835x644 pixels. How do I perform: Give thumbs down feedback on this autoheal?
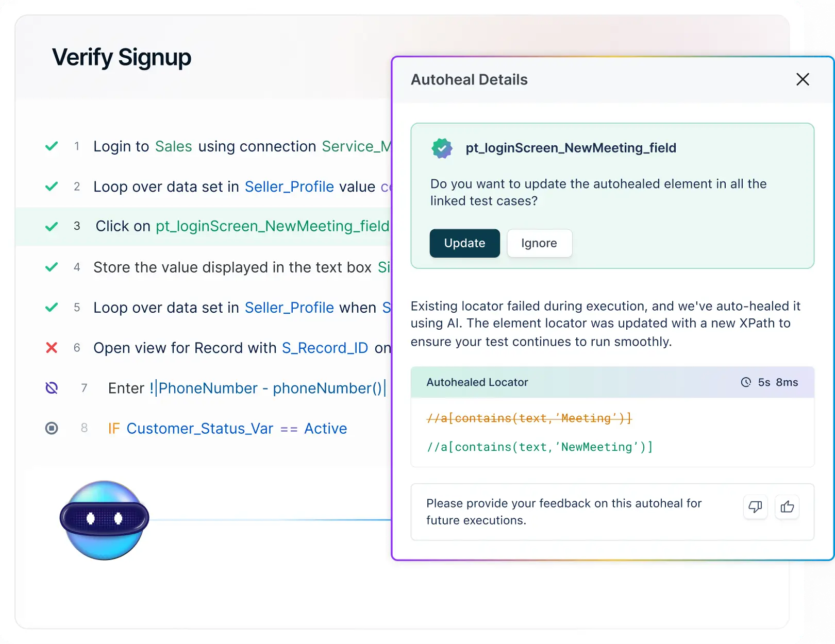pyautogui.click(x=756, y=507)
